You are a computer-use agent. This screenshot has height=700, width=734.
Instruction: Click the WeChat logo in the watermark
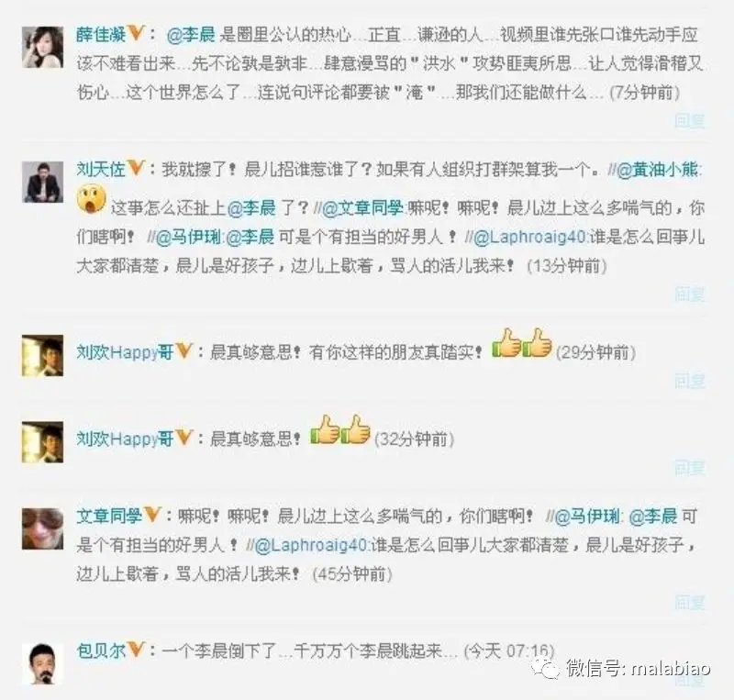547,667
